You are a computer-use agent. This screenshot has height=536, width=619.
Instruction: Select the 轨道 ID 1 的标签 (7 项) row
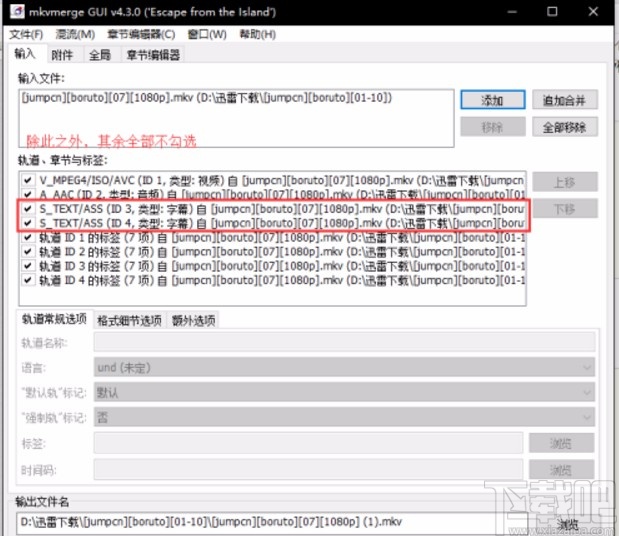pyautogui.click(x=282, y=237)
